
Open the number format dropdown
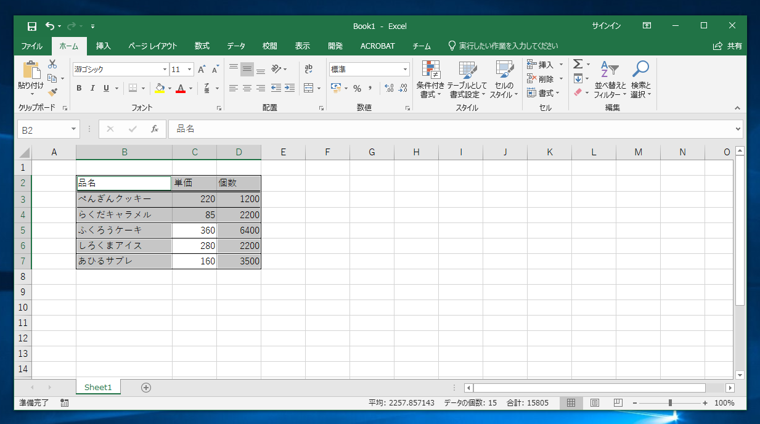(405, 69)
